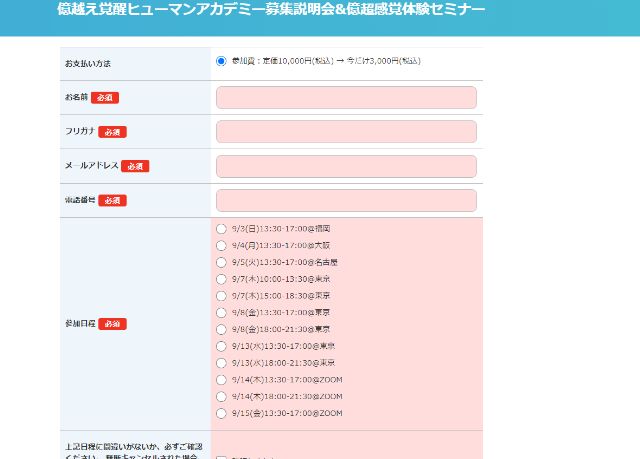640x459 pixels.
Task: Select 9/7(木) 15:00-18:30 東京 session
Action: click(221, 296)
